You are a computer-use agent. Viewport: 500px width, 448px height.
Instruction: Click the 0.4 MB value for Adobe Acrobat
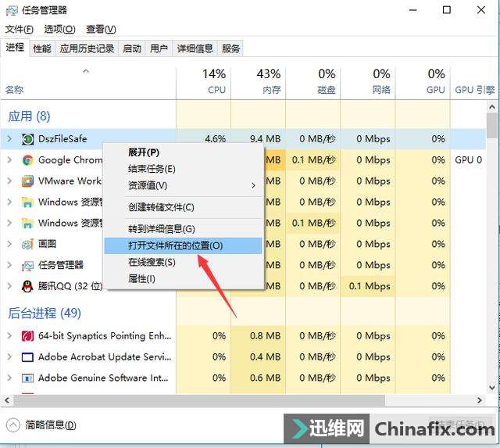coord(266,357)
